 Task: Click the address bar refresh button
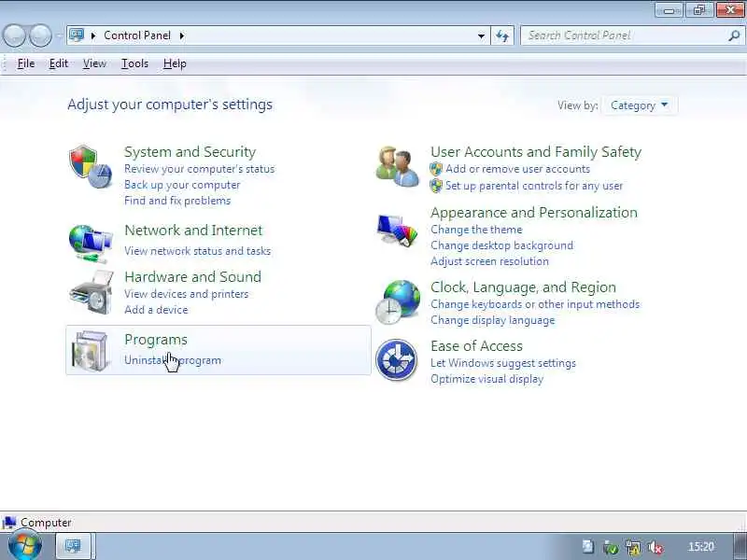502,35
